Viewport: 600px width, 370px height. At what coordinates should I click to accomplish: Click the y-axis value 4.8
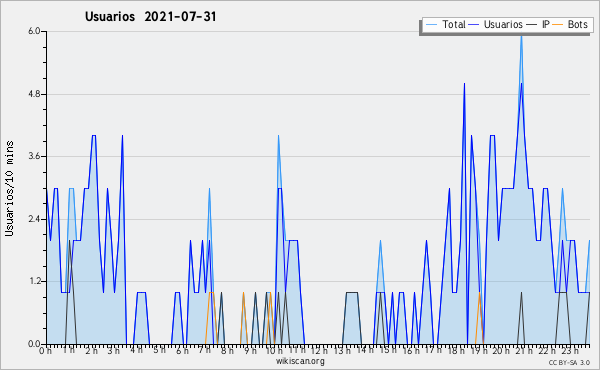(34, 94)
